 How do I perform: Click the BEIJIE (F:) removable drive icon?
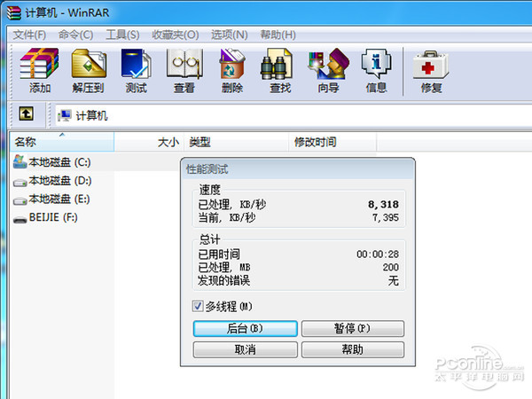point(20,220)
